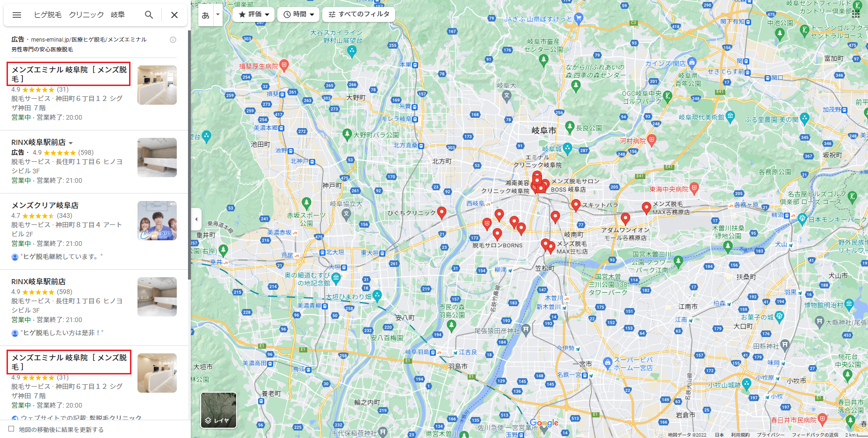
Task: Click the 河村病院 hospital marker
Action: click(x=651, y=139)
